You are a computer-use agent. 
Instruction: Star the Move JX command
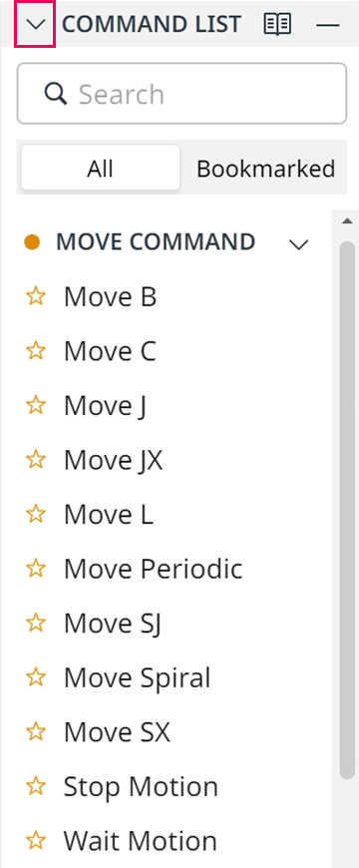pos(36,460)
